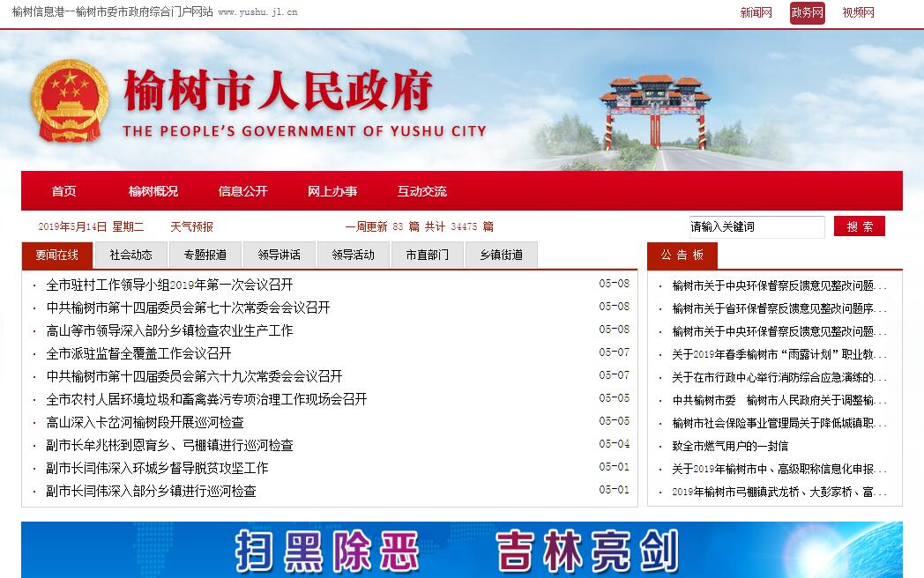Open the 视频网 top link

858,12
